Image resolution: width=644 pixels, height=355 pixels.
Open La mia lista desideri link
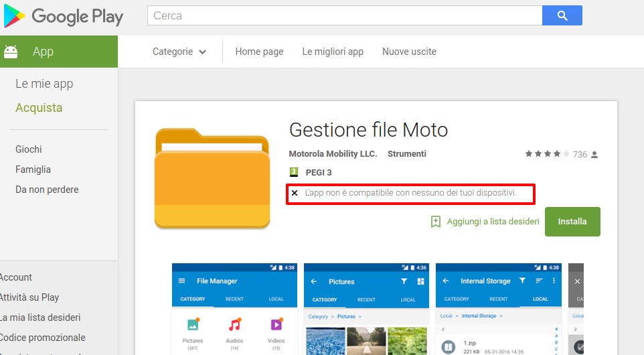[x=40, y=317]
